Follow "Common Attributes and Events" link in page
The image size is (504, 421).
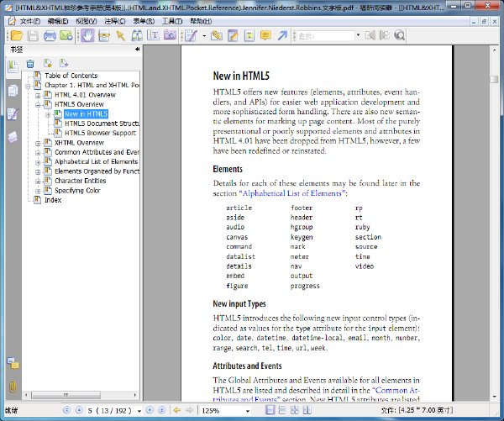[396, 391]
